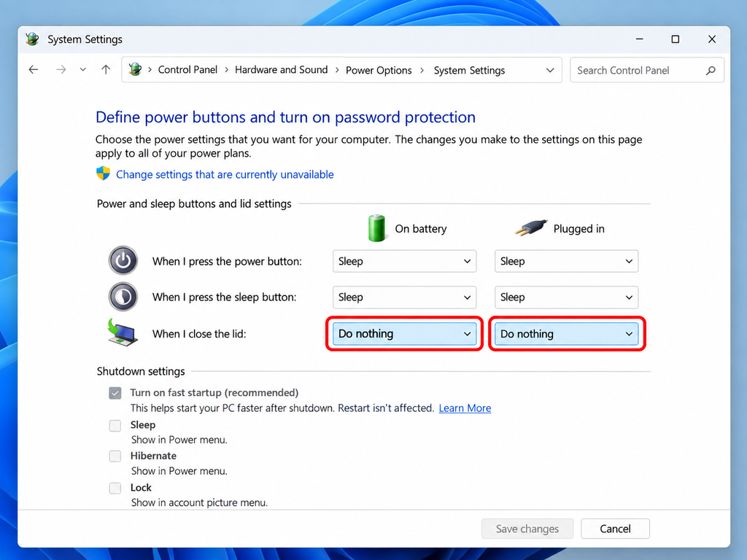The image size is (747, 560).
Task: Click the UAC shield icon
Action: click(x=103, y=174)
